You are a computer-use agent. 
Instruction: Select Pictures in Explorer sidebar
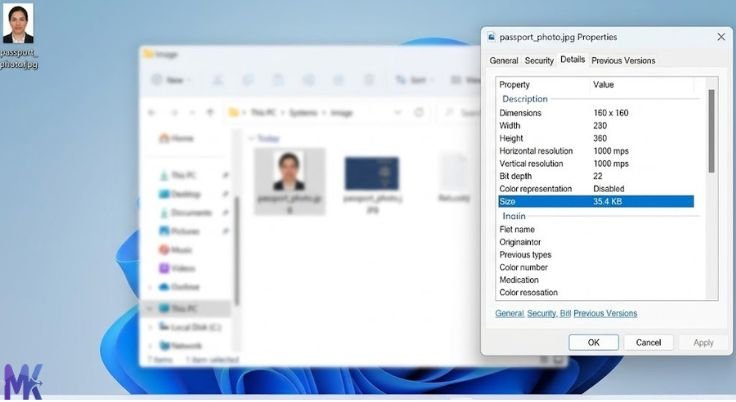(x=180, y=231)
